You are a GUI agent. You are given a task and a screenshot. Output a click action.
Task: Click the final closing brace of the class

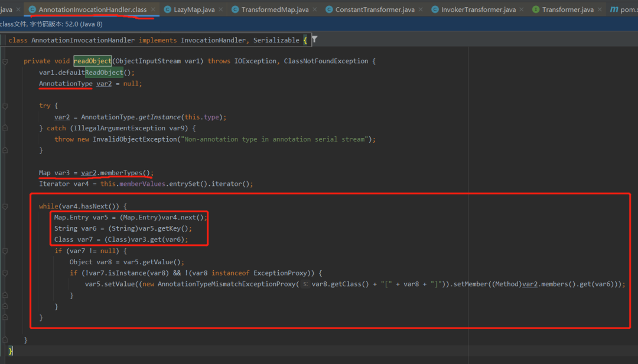tap(11, 350)
